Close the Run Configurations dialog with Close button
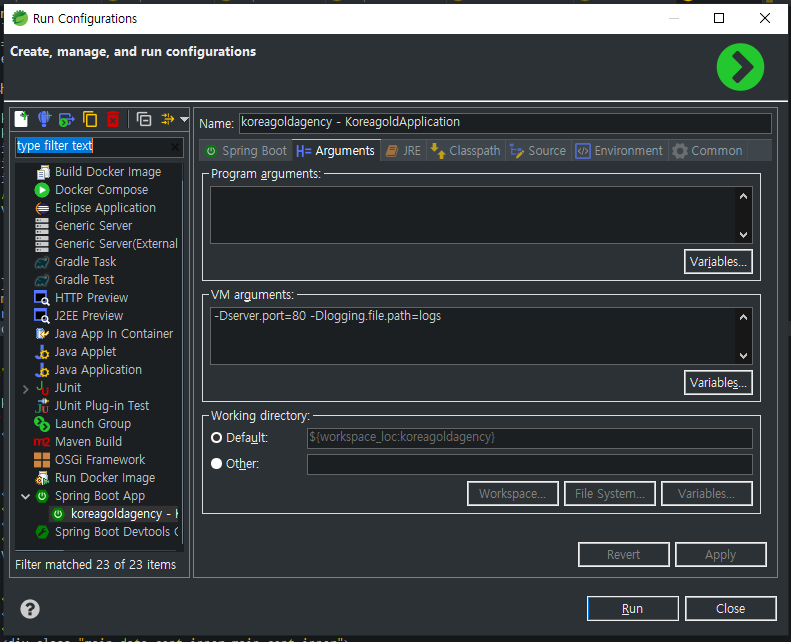 [730, 609]
